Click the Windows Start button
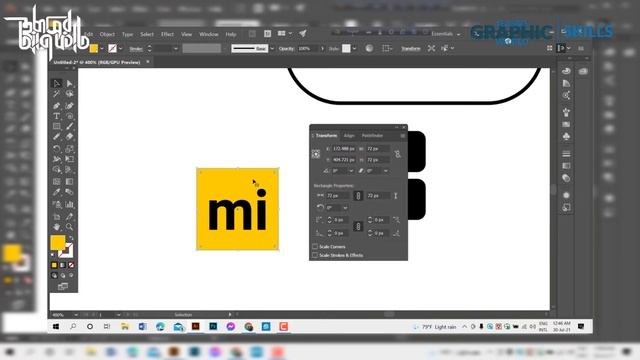Screen dimensions: 640x360 pos(56,327)
